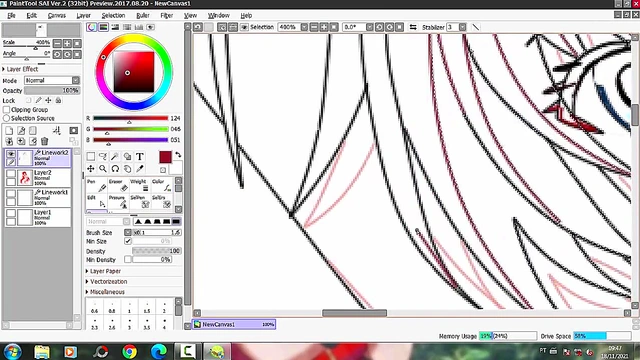Select the Layer2 layer
The width and height of the screenshot is (640, 360).
(x=38, y=178)
